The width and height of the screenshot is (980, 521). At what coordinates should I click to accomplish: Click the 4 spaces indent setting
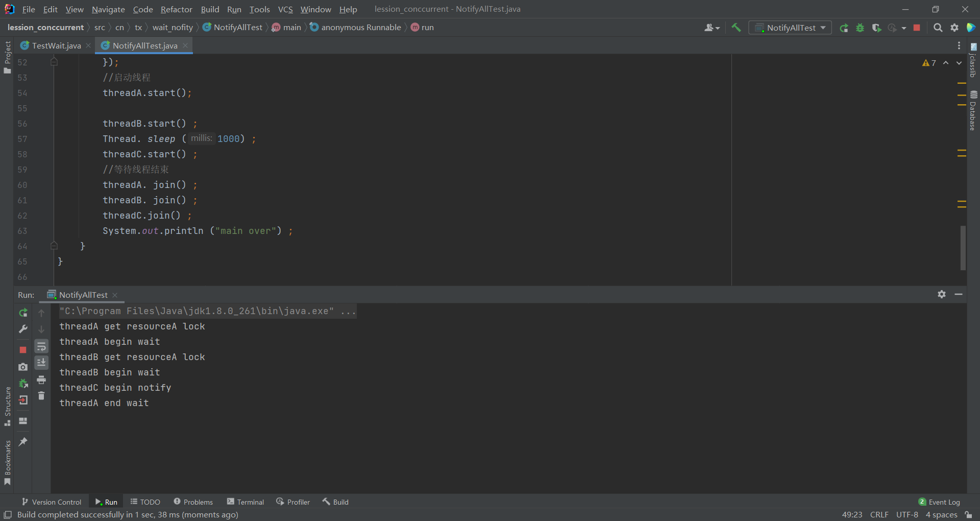pos(941,515)
